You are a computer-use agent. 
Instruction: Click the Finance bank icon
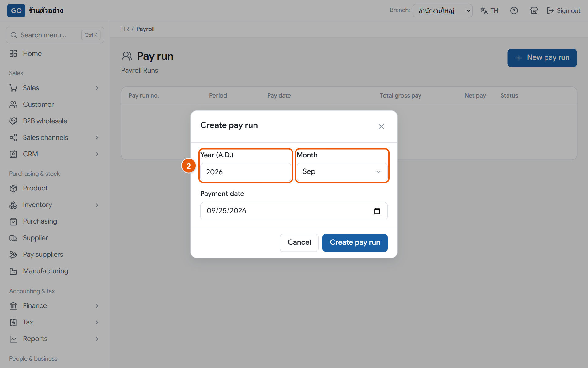(x=13, y=306)
